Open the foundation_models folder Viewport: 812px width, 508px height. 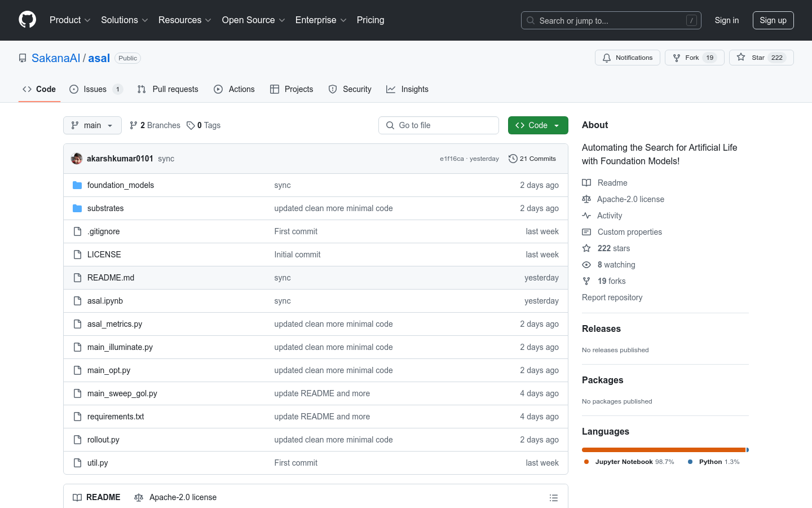[x=121, y=185]
